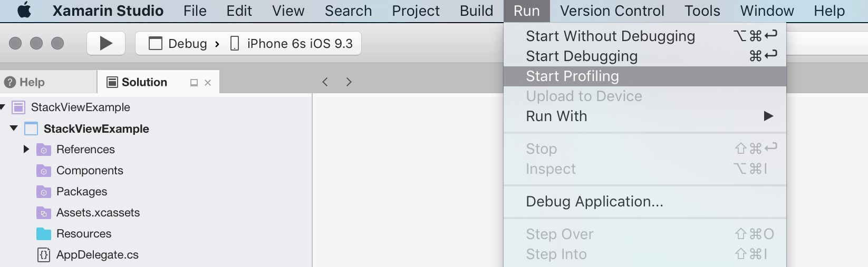Click the Apple menu icon
Viewport: 868px width, 267px height.
click(24, 11)
